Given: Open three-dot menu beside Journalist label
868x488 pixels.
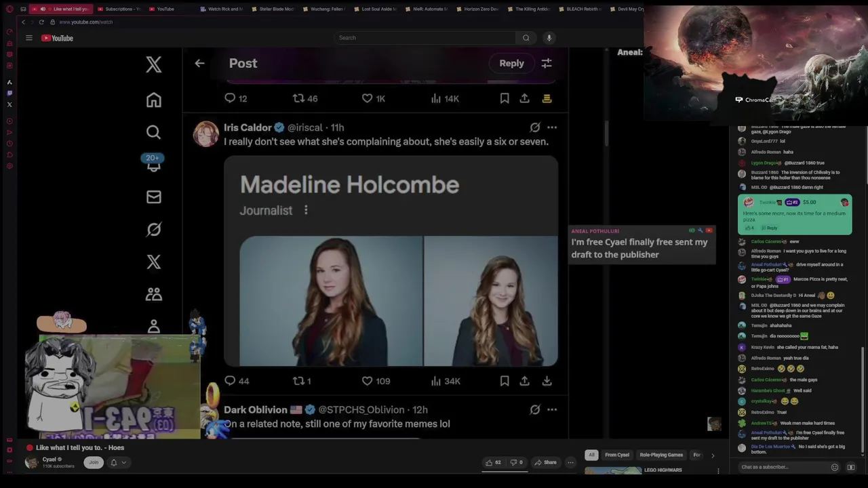Looking at the screenshot, I should 306,210.
